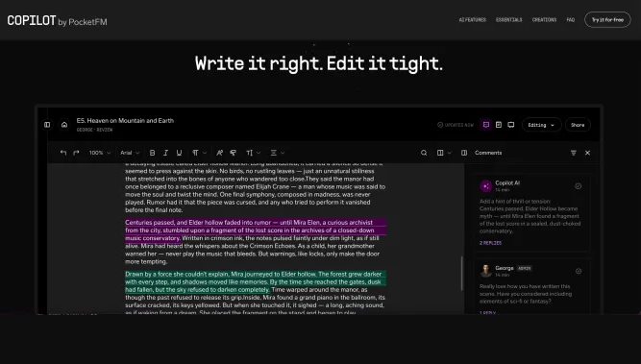Undo the last edit
Viewport: 641px width, 364px height.
pyautogui.click(x=63, y=153)
